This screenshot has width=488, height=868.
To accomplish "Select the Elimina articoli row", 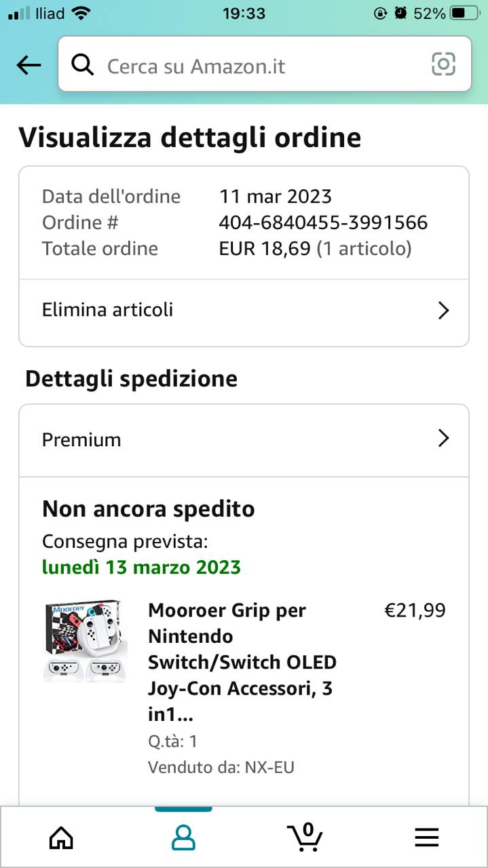I will click(204, 311).
